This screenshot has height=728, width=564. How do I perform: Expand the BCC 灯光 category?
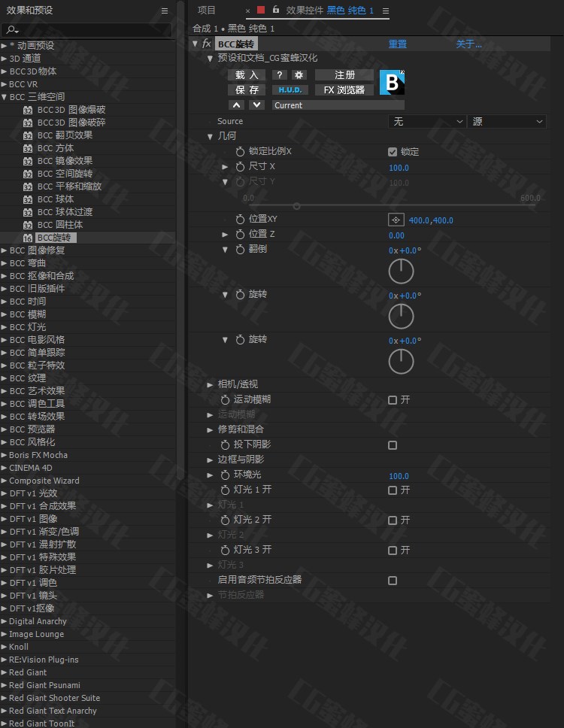point(5,327)
